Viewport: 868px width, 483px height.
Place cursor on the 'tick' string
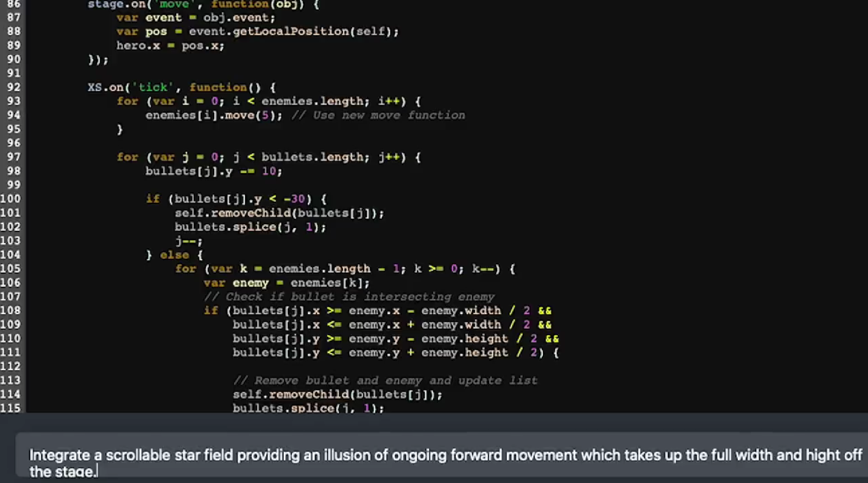coord(152,87)
